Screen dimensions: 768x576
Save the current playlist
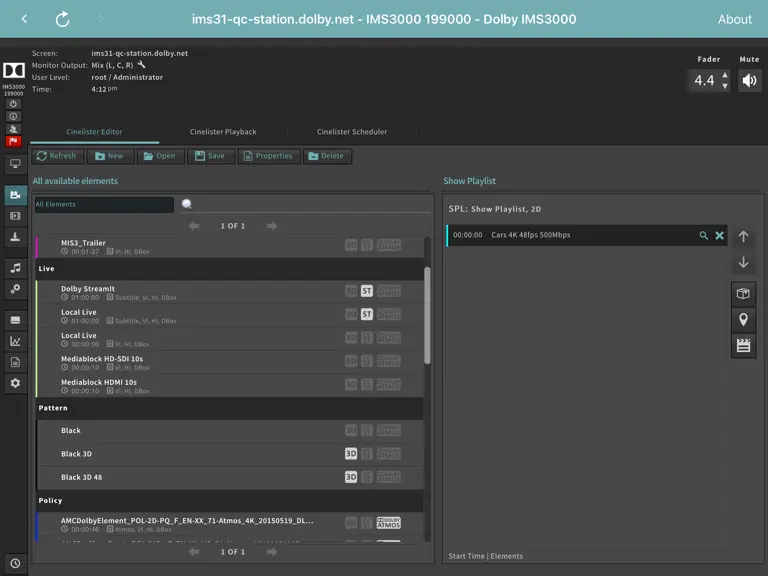coord(210,156)
